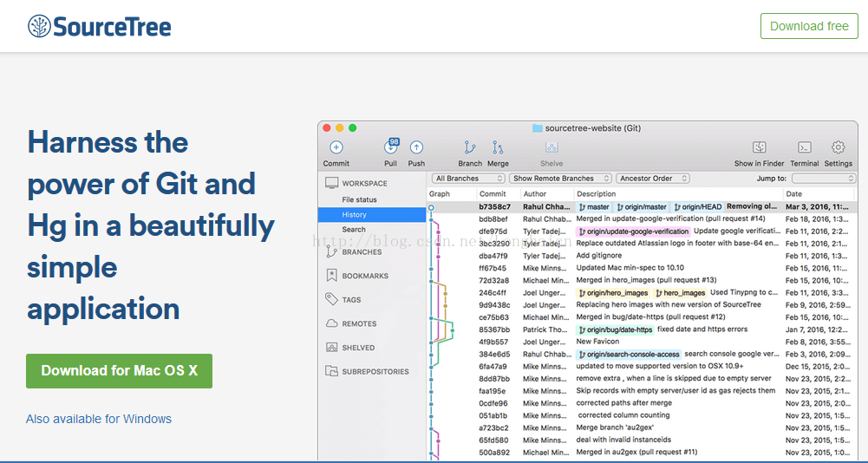Select commit 500a892 row
868x463 pixels.
point(642,452)
